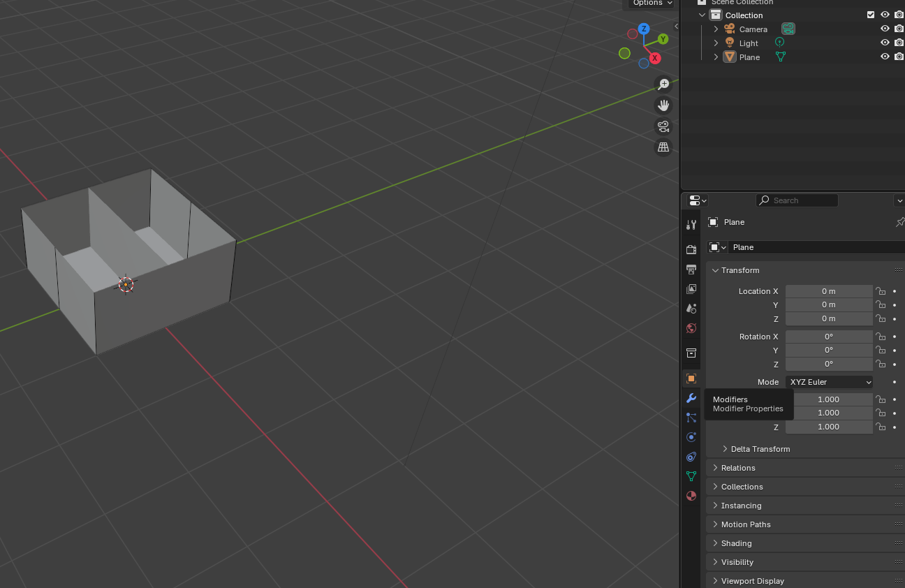Click the viewport zoom magnifier icon
This screenshot has height=588, width=905.
663,84
